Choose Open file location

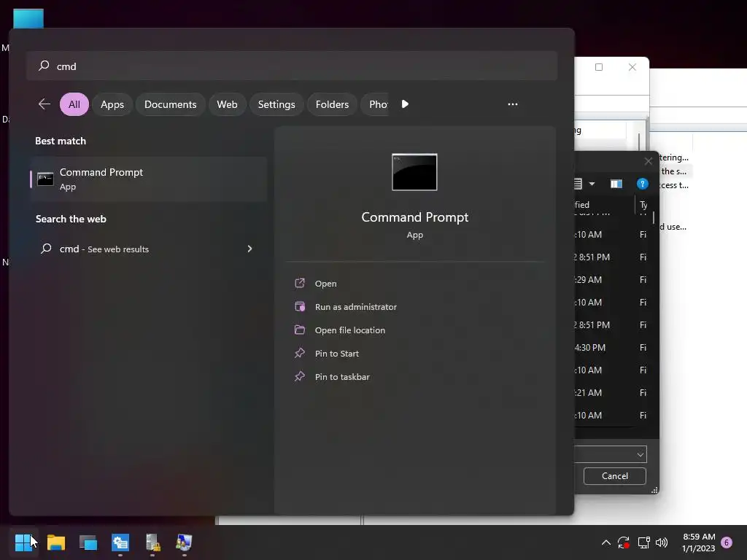pyautogui.click(x=349, y=330)
